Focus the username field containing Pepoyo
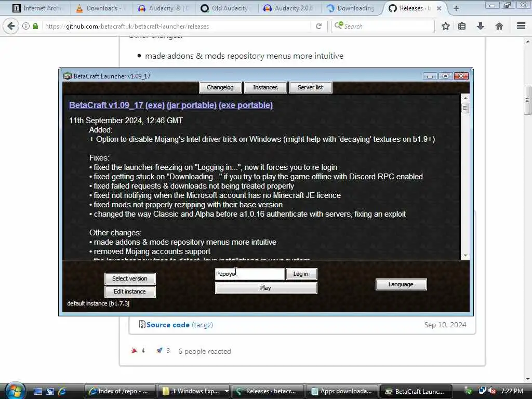Image resolution: width=532 pixels, height=399 pixels. click(x=250, y=274)
